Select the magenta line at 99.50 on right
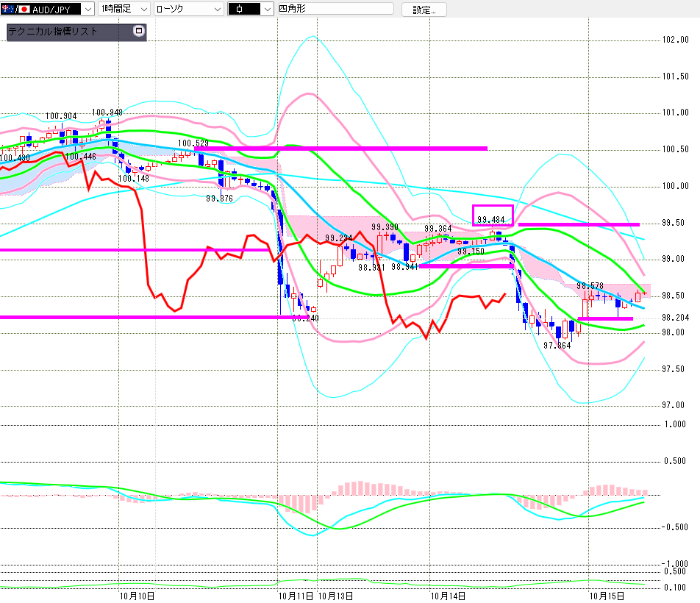Viewport: 700px width, 603px height. pos(579,224)
